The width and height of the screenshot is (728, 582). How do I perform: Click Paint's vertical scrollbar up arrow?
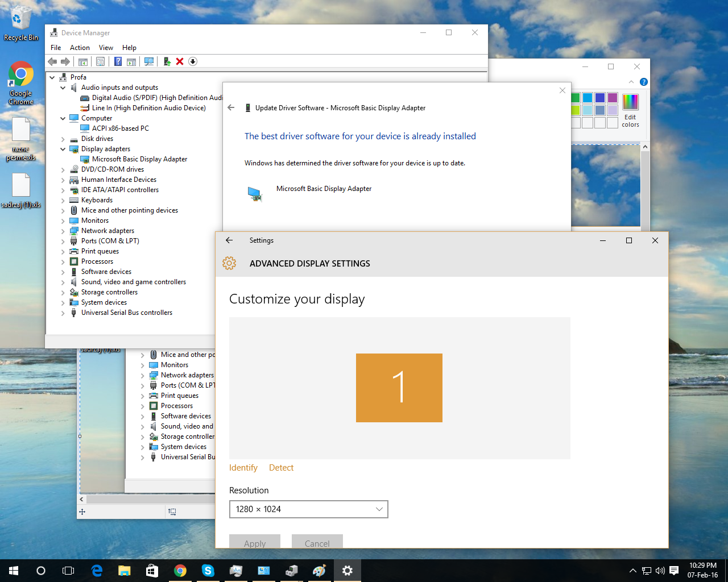(645, 147)
